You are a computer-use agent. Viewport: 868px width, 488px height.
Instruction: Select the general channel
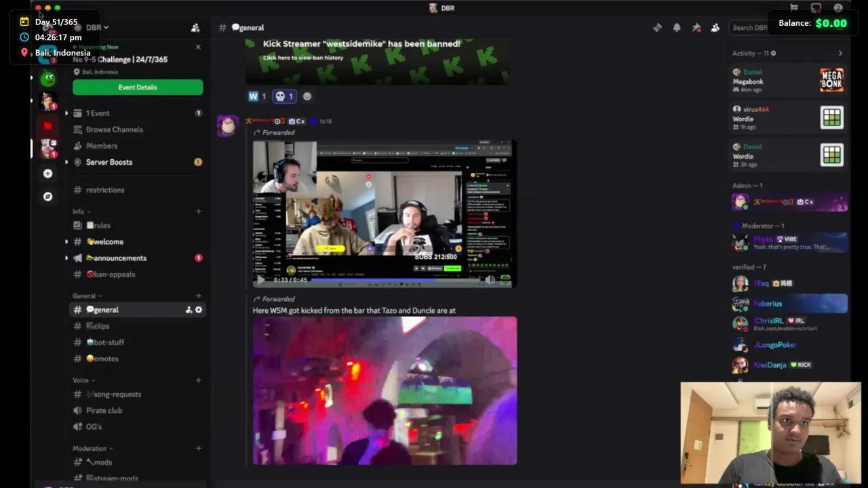[138, 310]
